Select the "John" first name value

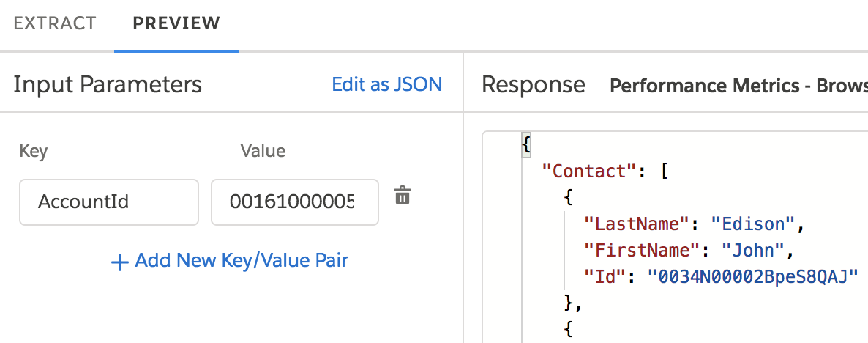(752, 251)
